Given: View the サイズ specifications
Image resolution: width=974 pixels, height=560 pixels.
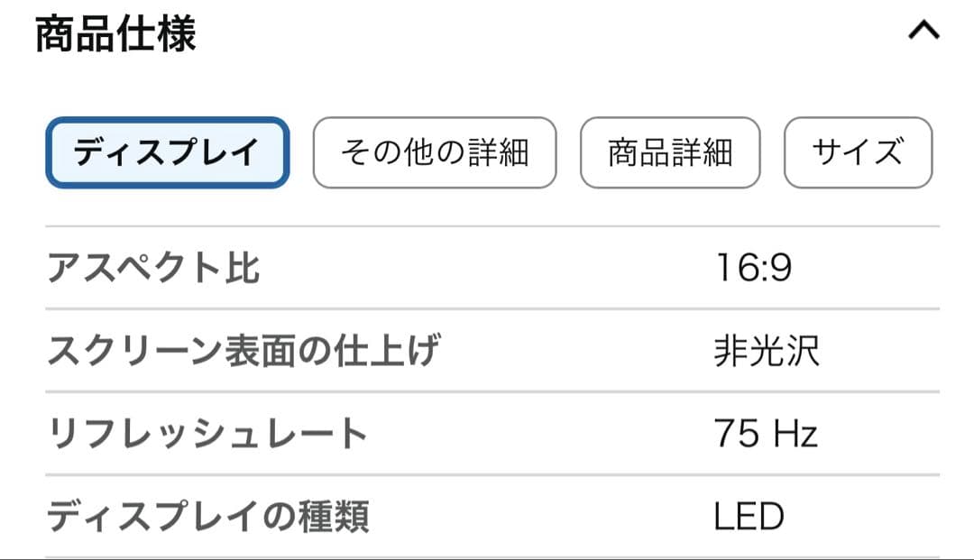Looking at the screenshot, I should (857, 152).
